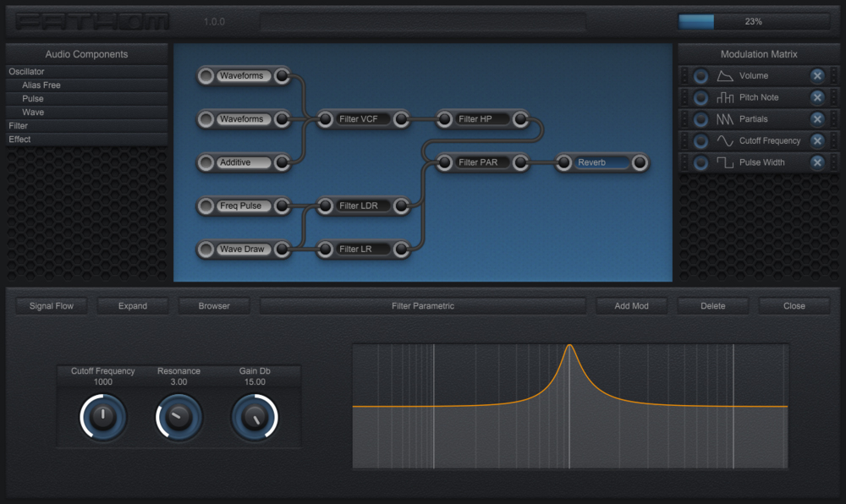
Task: Click the Additive node output port
Action: click(x=282, y=162)
